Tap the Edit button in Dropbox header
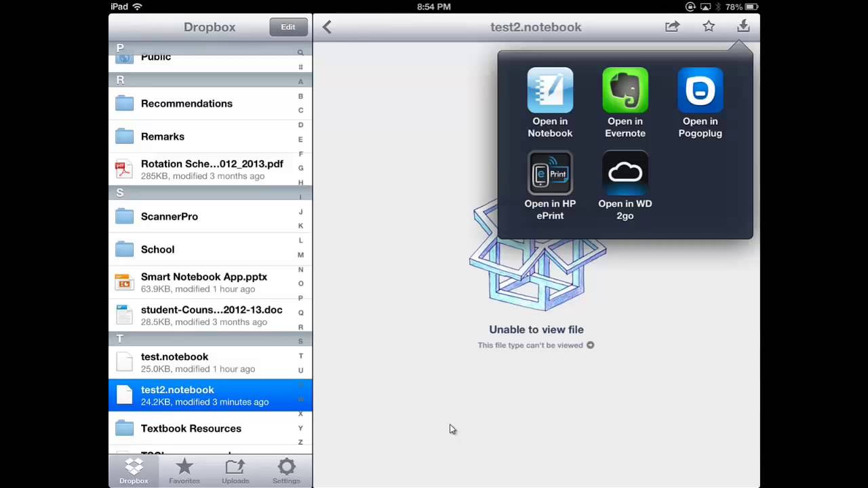 coord(288,27)
